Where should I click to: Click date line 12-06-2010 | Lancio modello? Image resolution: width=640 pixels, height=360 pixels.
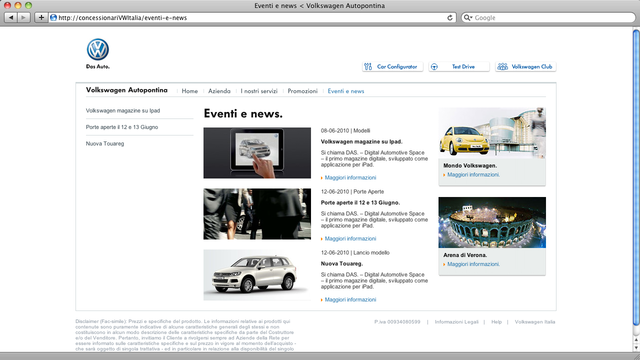(x=355, y=253)
